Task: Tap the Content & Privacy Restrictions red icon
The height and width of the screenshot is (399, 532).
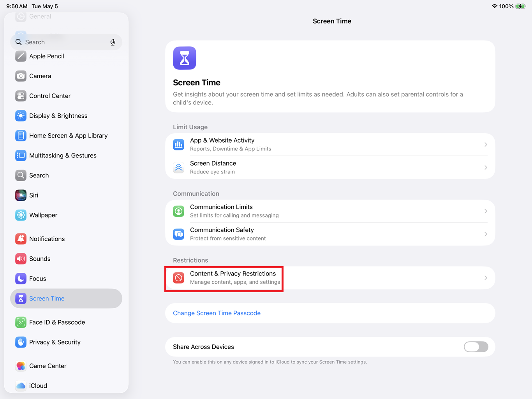Action: click(179, 278)
